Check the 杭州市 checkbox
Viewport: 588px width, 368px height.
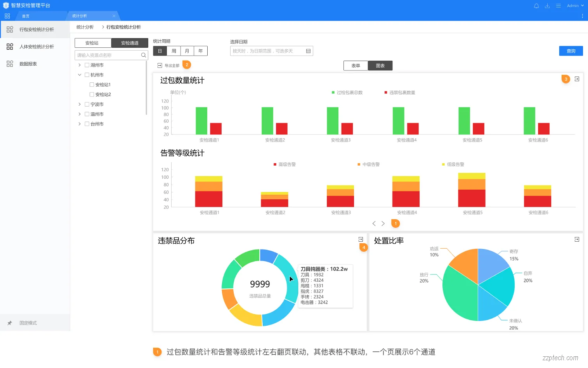pos(87,75)
